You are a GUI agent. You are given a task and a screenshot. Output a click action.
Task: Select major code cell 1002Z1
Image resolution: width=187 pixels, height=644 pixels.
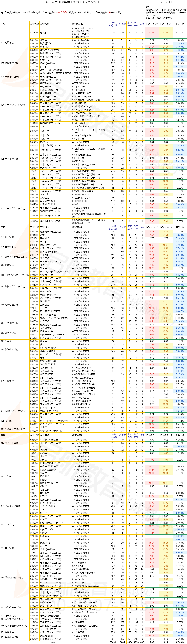tap(34, 493)
